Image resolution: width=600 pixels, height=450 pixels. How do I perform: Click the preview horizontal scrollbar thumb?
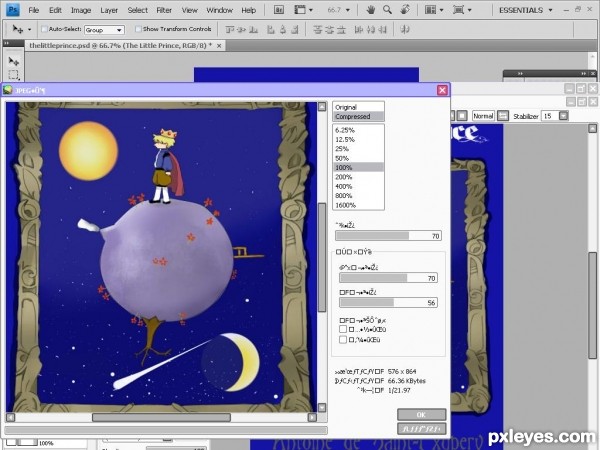click(x=161, y=417)
